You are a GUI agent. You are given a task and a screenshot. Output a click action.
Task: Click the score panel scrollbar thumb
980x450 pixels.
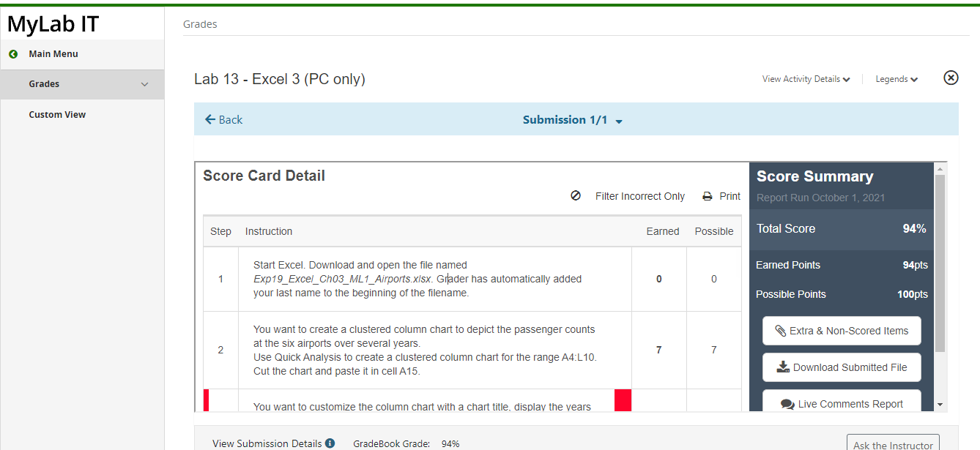click(940, 263)
